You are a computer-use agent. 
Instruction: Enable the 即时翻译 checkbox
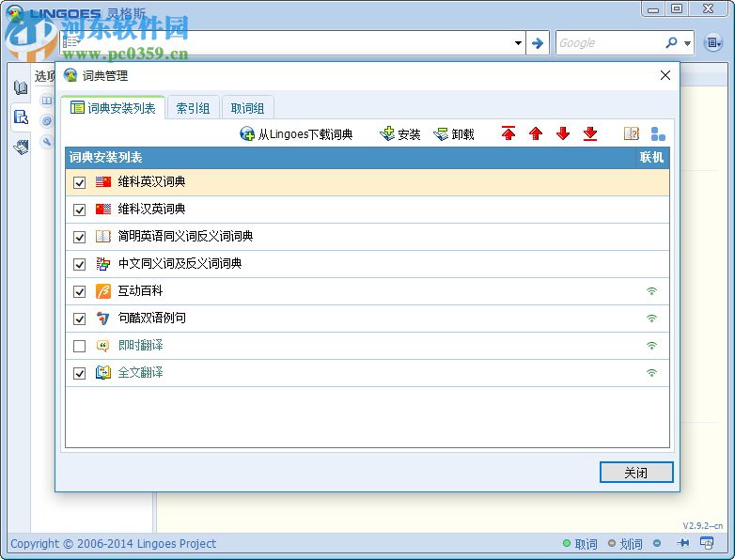coord(79,346)
